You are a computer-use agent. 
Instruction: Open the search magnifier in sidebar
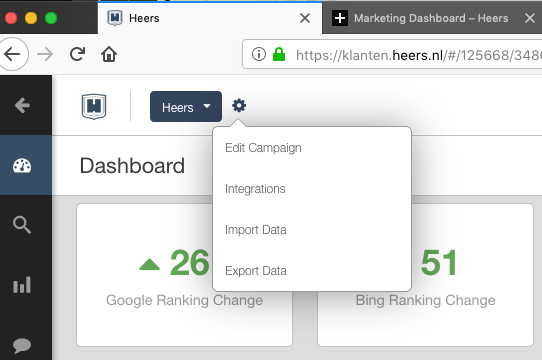pyautogui.click(x=22, y=225)
